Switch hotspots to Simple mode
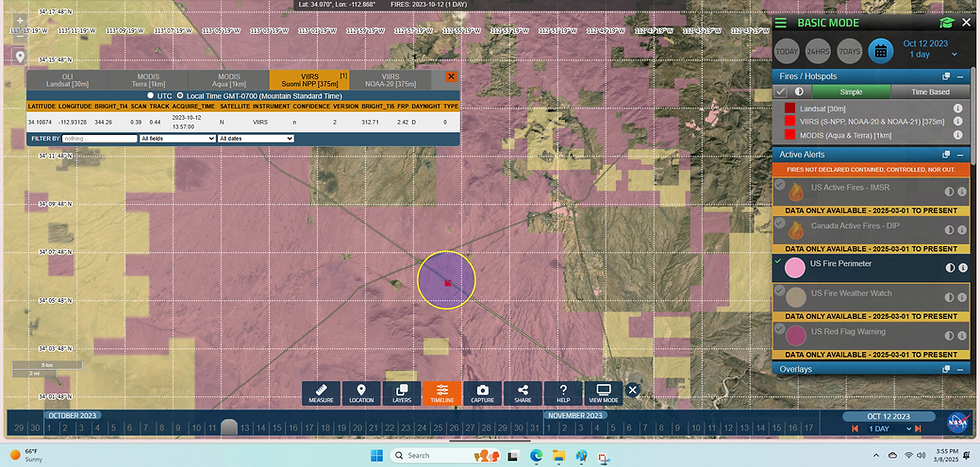 [851, 92]
